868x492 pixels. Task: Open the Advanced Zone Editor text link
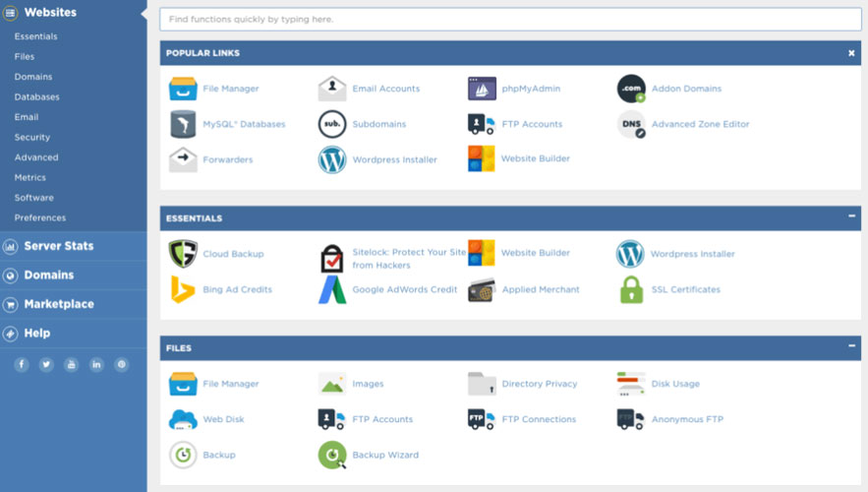click(x=700, y=124)
